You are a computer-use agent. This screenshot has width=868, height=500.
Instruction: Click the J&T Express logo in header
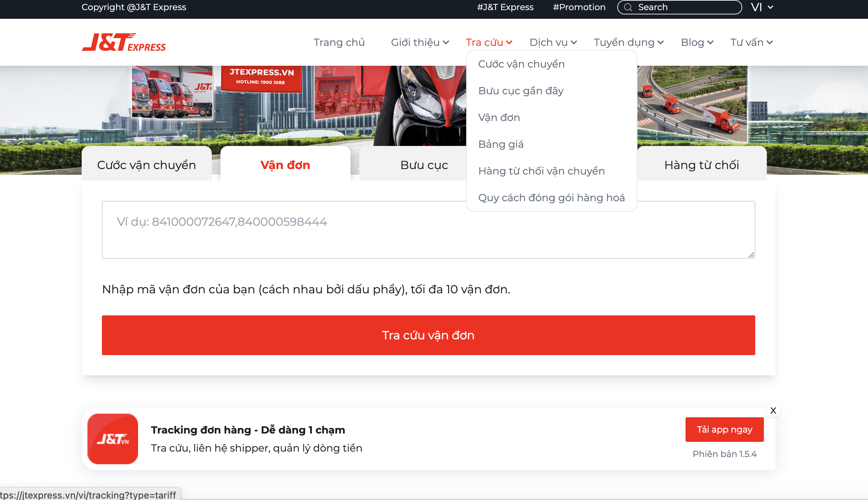click(124, 42)
